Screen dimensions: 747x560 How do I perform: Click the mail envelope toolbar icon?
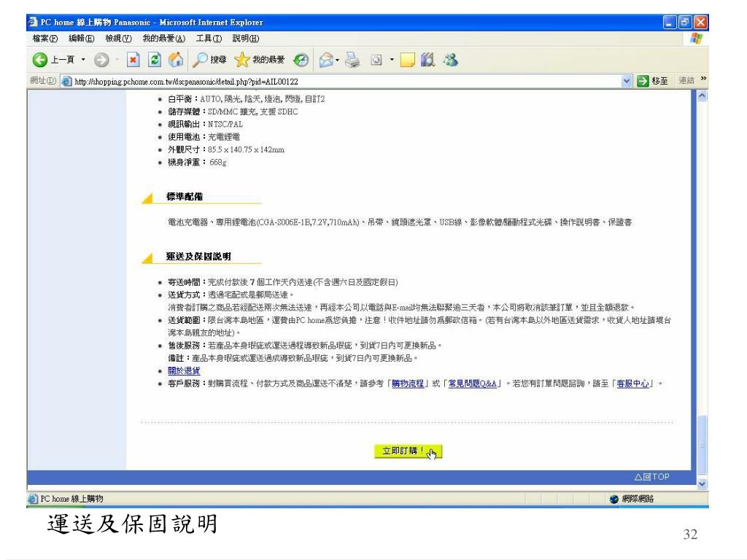326,60
